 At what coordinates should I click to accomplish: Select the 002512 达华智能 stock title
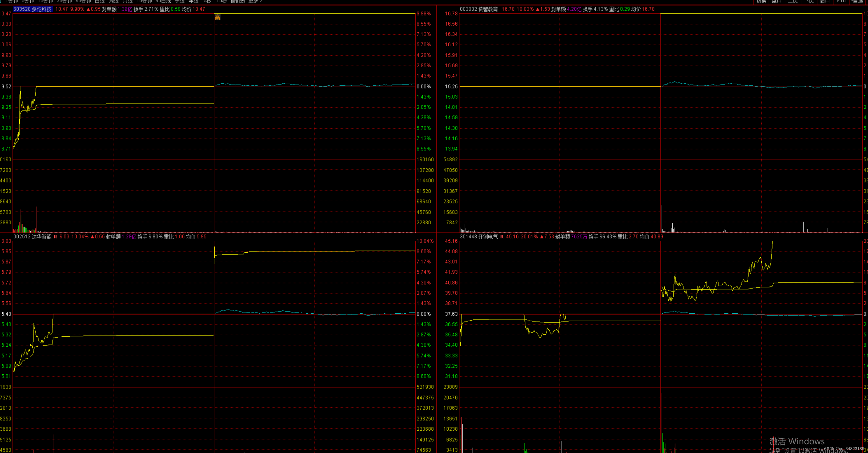tap(32, 237)
